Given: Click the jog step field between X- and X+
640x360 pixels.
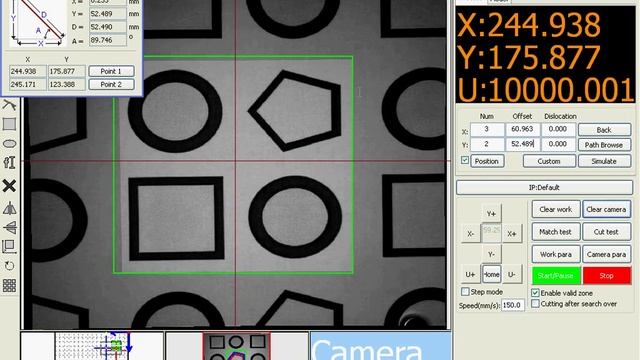Looking at the screenshot, I should point(491,233).
